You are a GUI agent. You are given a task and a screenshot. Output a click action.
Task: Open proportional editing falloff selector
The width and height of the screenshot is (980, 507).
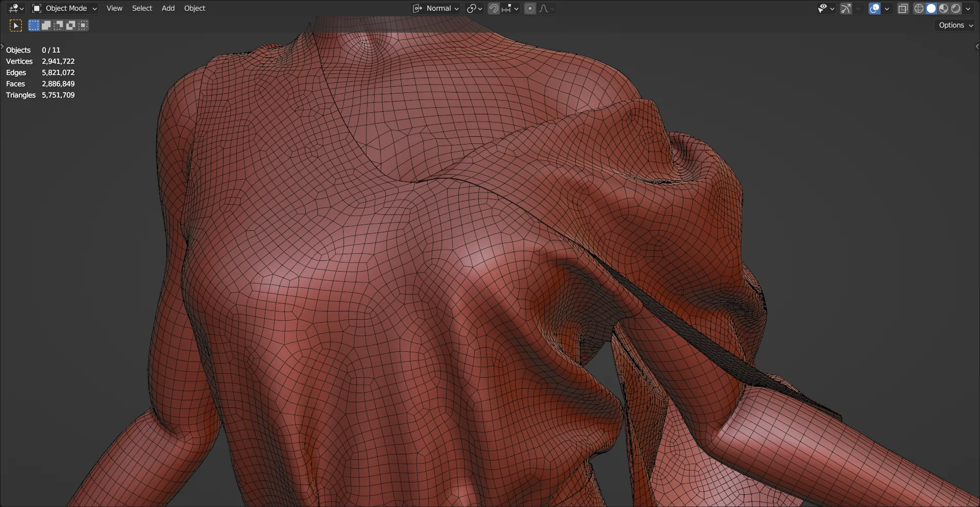(x=546, y=8)
